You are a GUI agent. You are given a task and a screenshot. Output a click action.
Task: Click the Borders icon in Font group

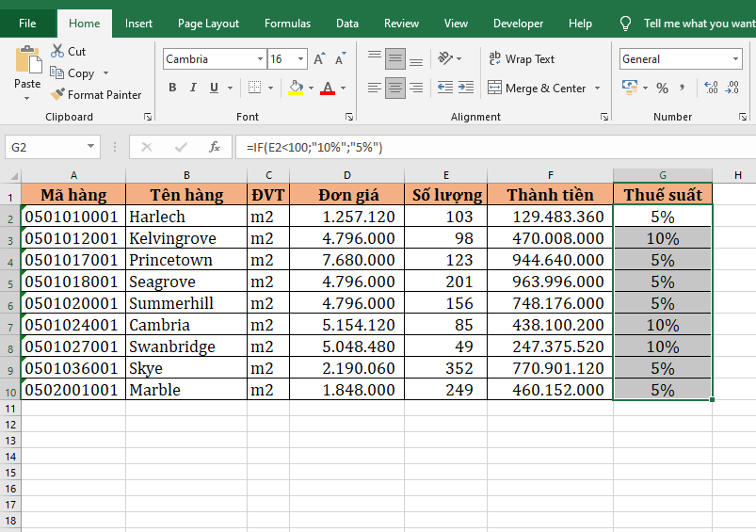[254, 88]
